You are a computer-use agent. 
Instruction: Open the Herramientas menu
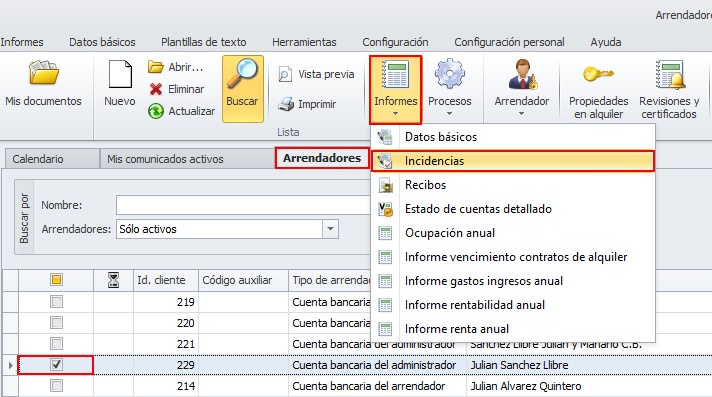click(304, 42)
